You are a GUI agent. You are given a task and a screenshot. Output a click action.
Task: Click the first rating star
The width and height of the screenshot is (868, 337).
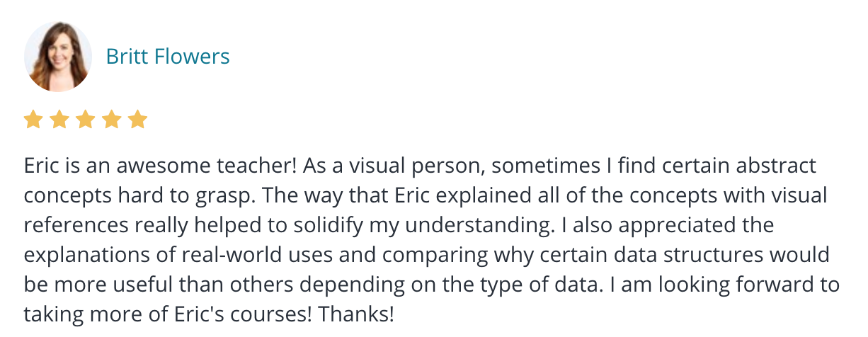tap(33, 120)
